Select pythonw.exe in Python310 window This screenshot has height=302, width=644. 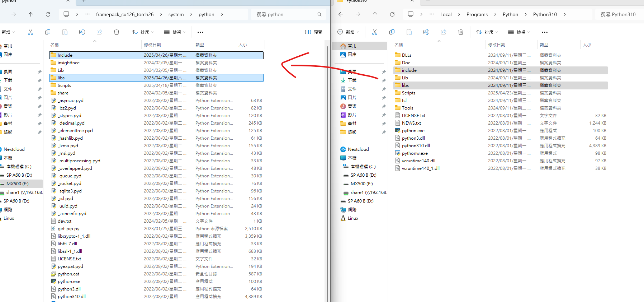[501, 153]
